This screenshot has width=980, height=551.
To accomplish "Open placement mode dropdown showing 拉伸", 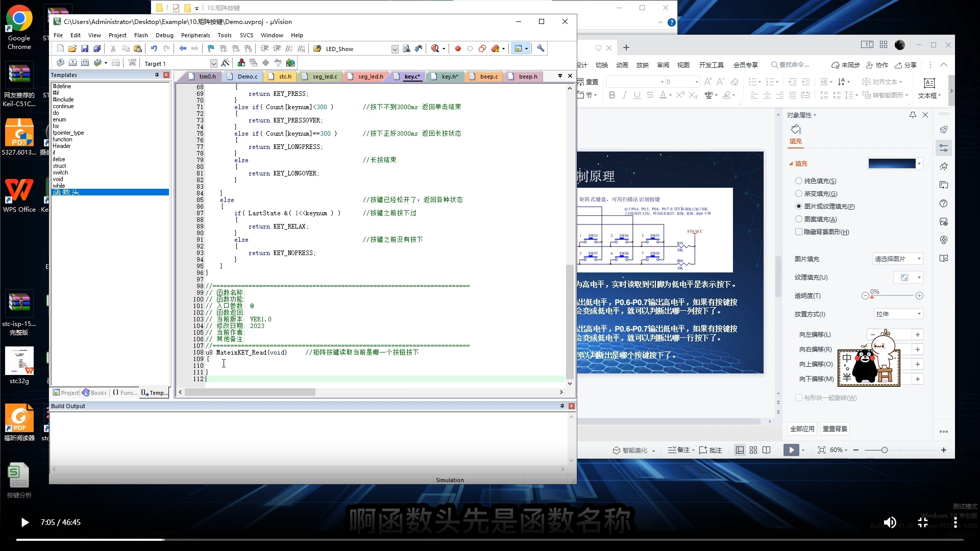I will point(898,314).
